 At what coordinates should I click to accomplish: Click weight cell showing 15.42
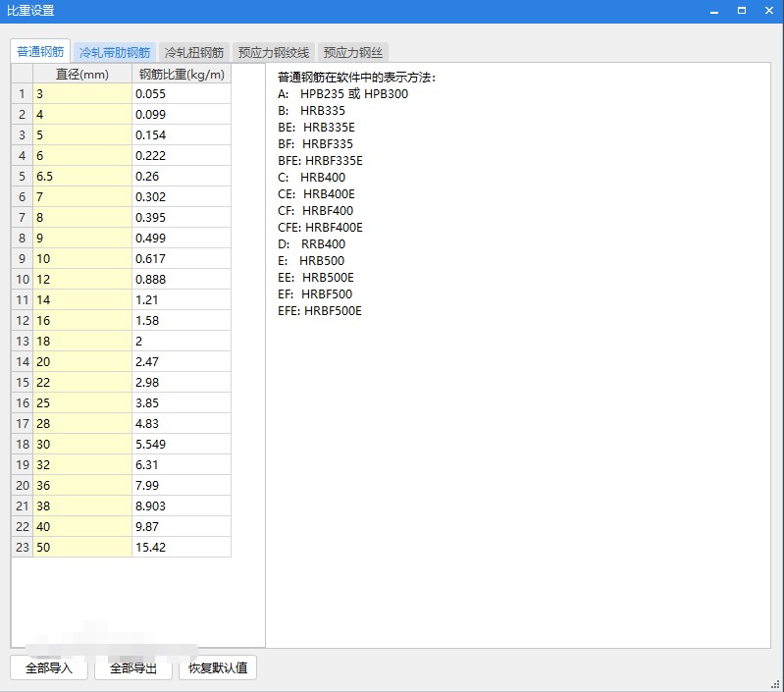click(x=182, y=547)
